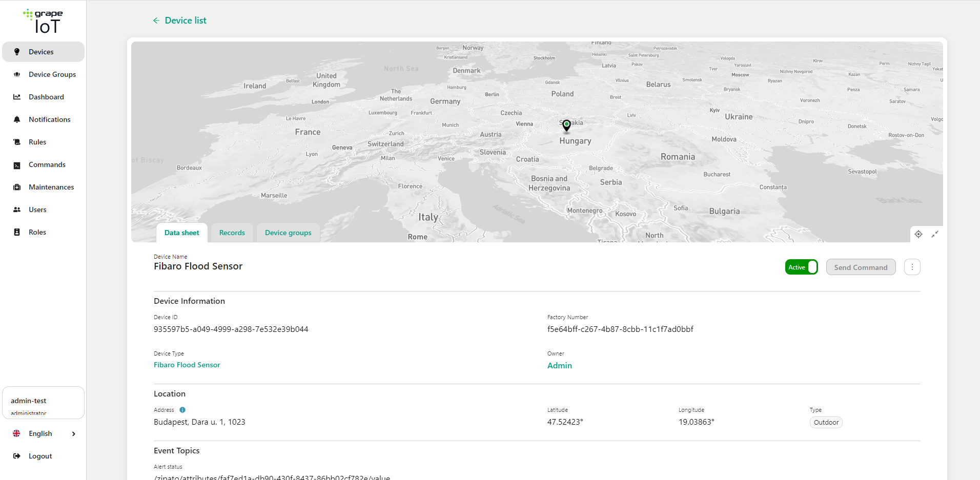Open the Admin owner link
980x480 pixels.
(x=560, y=365)
